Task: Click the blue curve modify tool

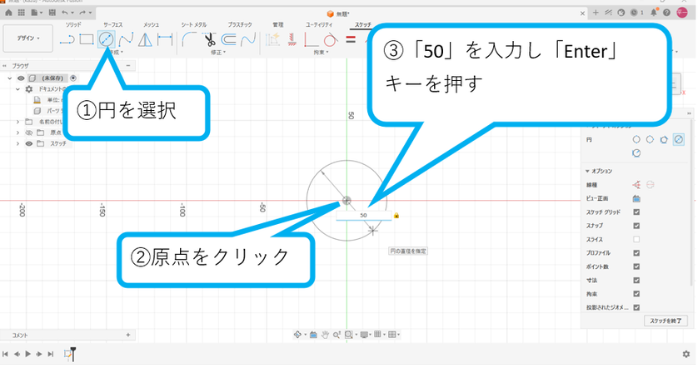Action: click(x=248, y=40)
